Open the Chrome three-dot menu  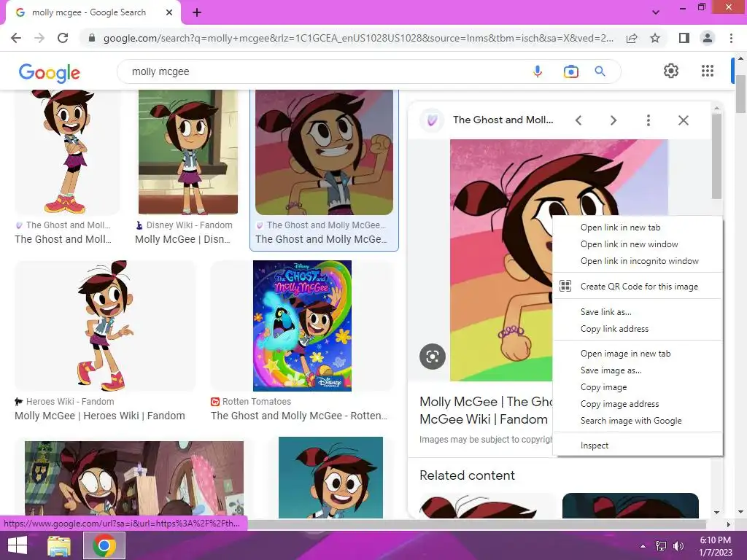[x=731, y=38]
